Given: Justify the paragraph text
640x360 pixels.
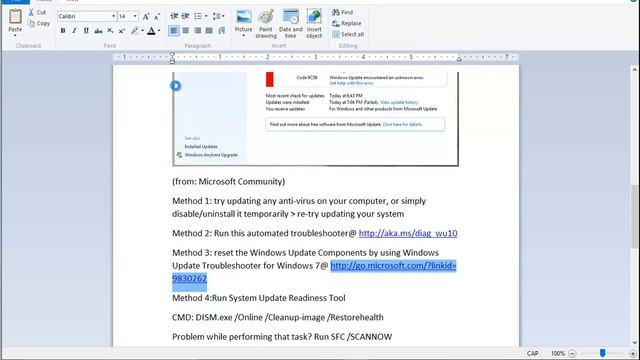Looking at the screenshot, I should pyautogui.click(x=209, y=31).
